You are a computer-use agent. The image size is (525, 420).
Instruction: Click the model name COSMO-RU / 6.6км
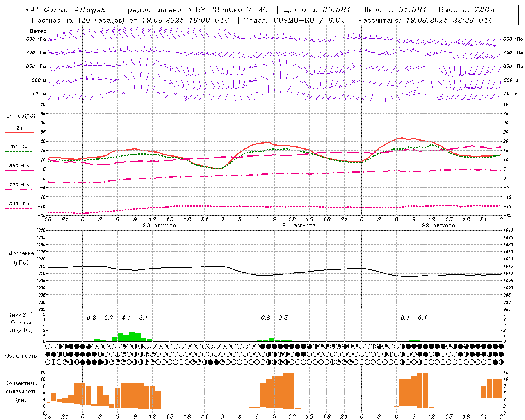click(311, 20)
